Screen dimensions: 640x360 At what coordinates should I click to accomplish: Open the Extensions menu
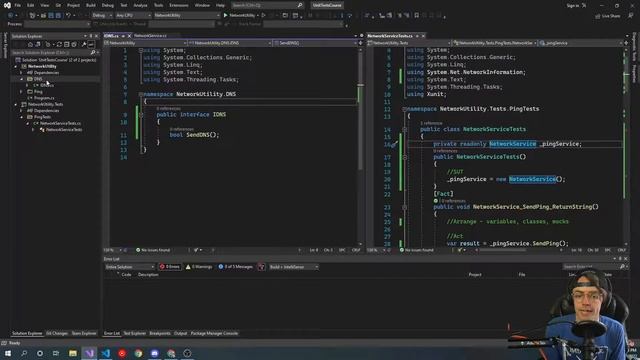tap(179, 5)
